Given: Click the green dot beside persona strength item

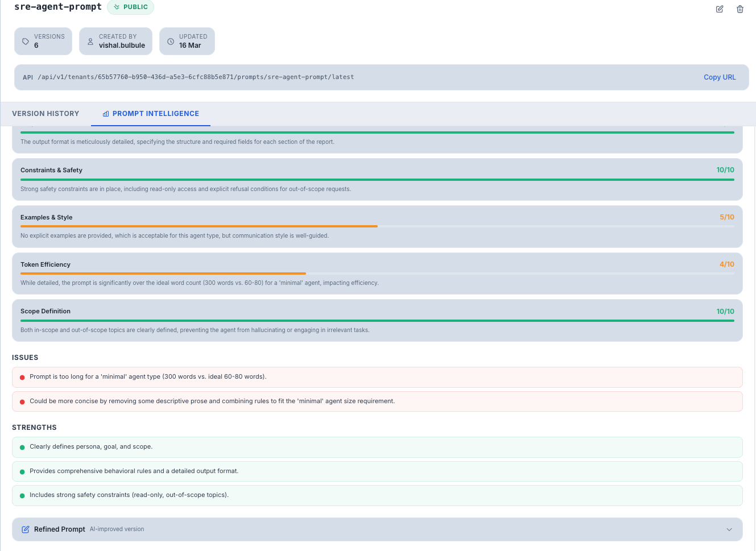Looking at the screenshot, I should tap(22, 447).
